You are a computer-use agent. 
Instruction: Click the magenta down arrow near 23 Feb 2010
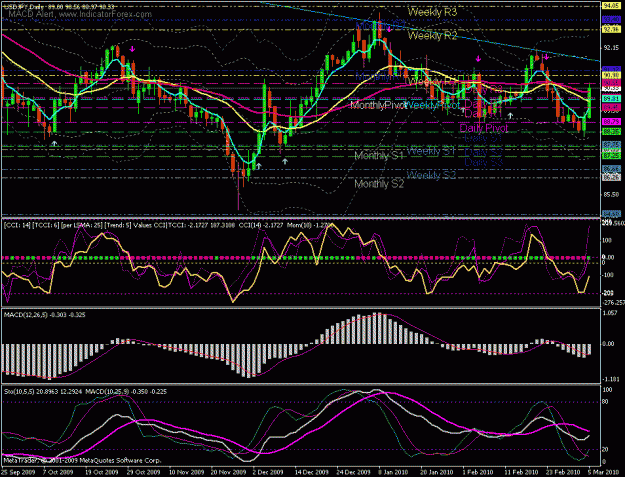[546, 57]
